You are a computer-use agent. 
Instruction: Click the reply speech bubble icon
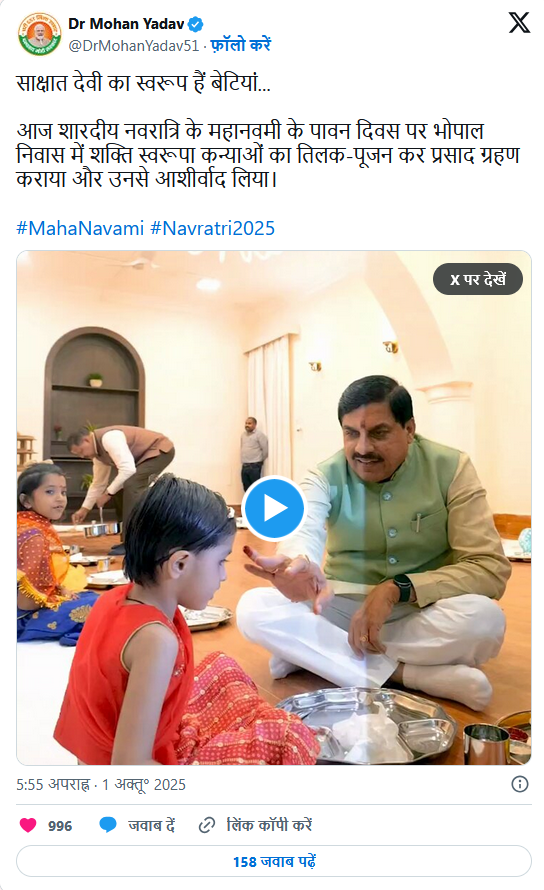[x=108, y=825]
